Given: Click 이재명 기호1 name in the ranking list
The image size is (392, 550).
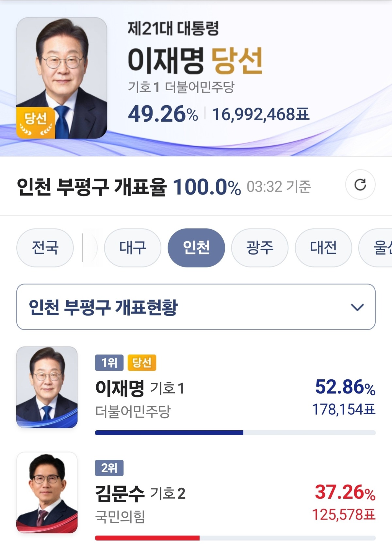Looking at the screenshot, I should 140,388.
